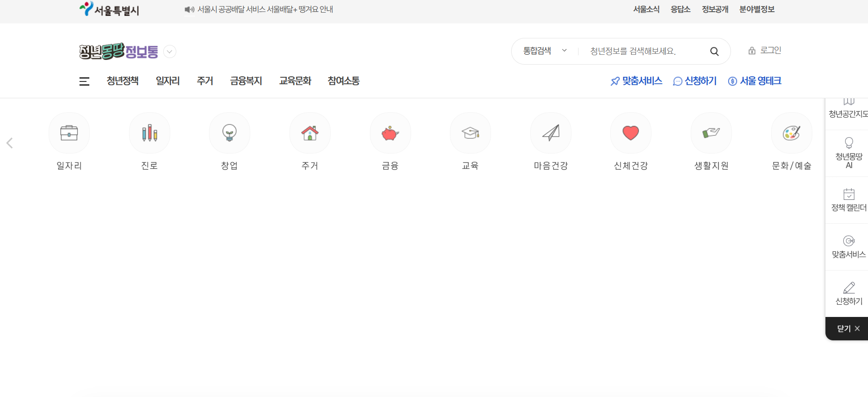Open 맞춤서비스 in the side panel

[x=847, y=247]
